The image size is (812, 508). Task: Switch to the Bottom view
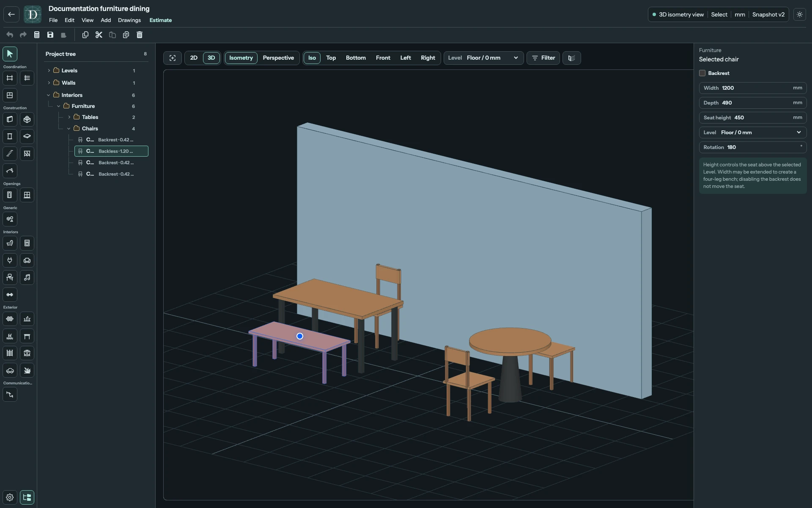(x=356, y=58)
